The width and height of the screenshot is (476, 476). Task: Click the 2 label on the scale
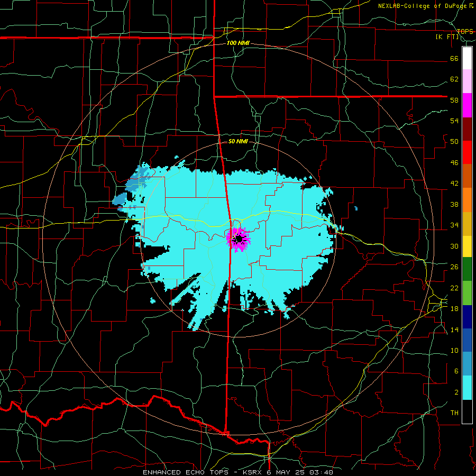coord(456,392)
